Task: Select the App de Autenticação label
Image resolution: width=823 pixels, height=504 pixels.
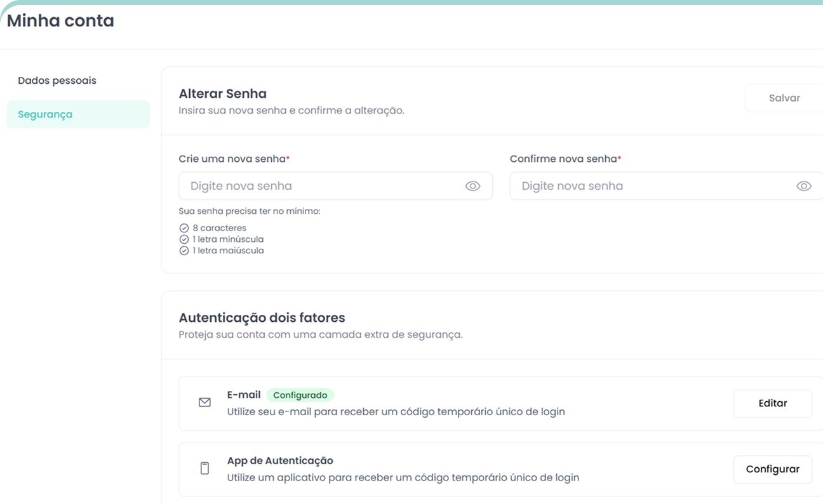Action: coord(280,460)
